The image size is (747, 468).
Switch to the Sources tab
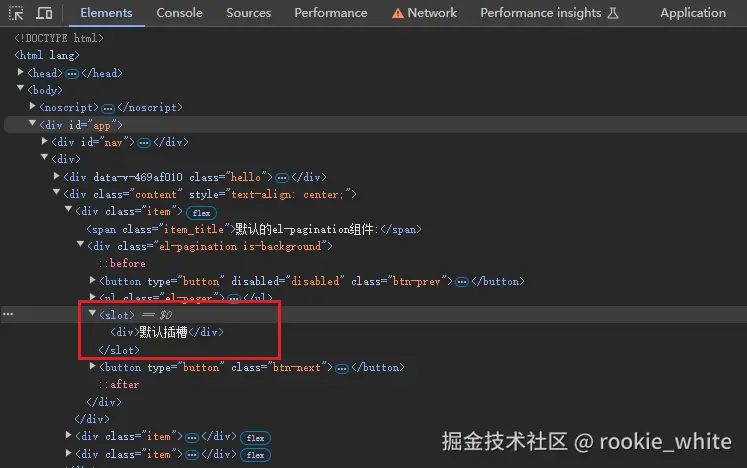249,13
